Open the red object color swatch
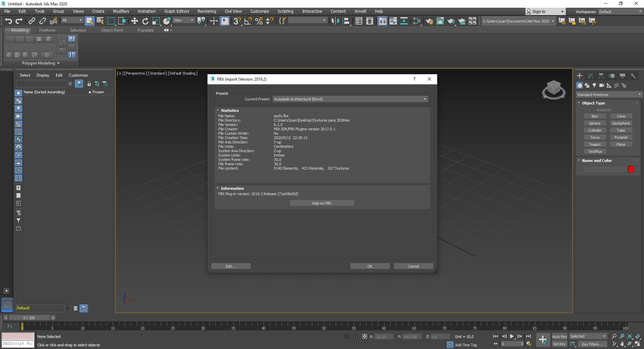This screenshot has width=644, height=349. pos(631,170)
